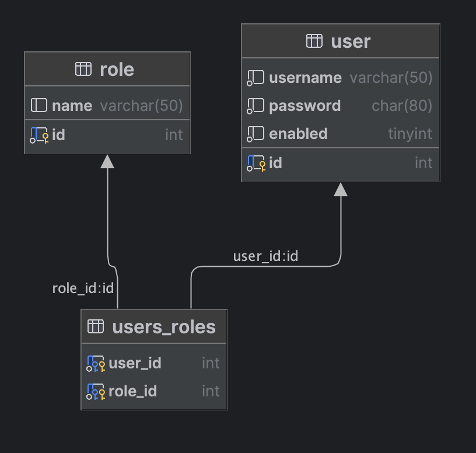Select the role_id:id relationship label
Image resolution: width=476 pixels, height=453 pixels.
[x=83, y=288]
